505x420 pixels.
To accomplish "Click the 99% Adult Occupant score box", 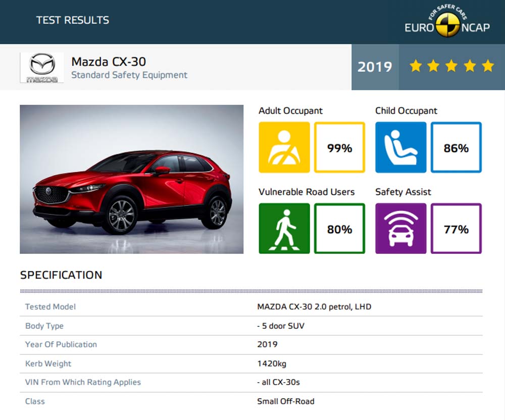I will [x=339, y=147].
